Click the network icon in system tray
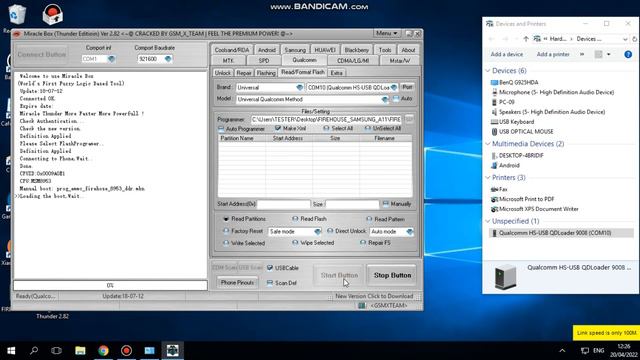 [585, 351]
